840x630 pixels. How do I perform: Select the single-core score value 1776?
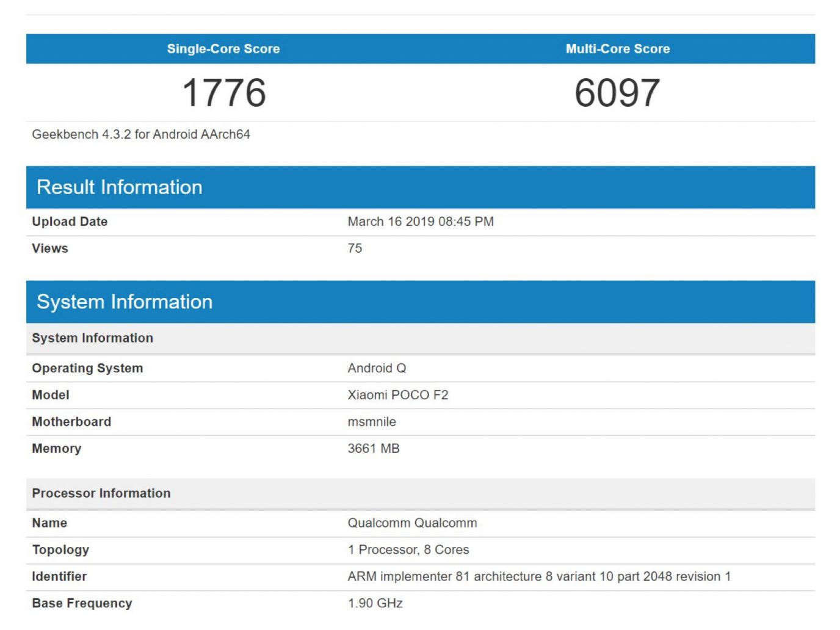pyautogui.click(x=224, y=93)
